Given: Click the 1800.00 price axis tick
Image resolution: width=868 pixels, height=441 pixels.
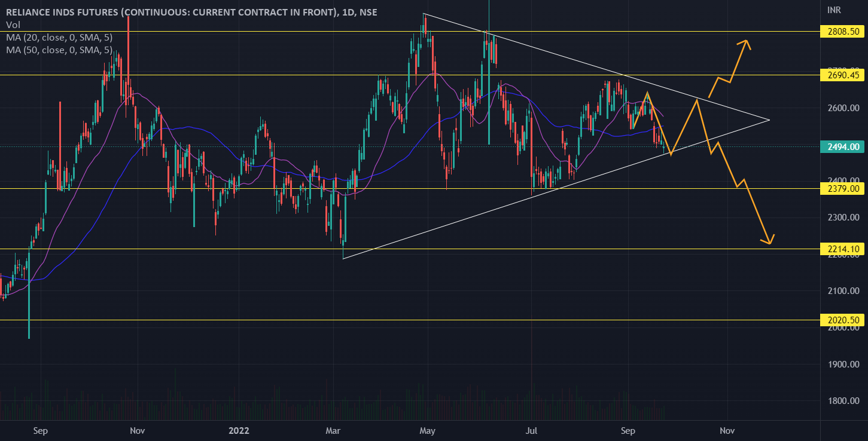Looking at the screenshot, I should click(x=844, y=401).
